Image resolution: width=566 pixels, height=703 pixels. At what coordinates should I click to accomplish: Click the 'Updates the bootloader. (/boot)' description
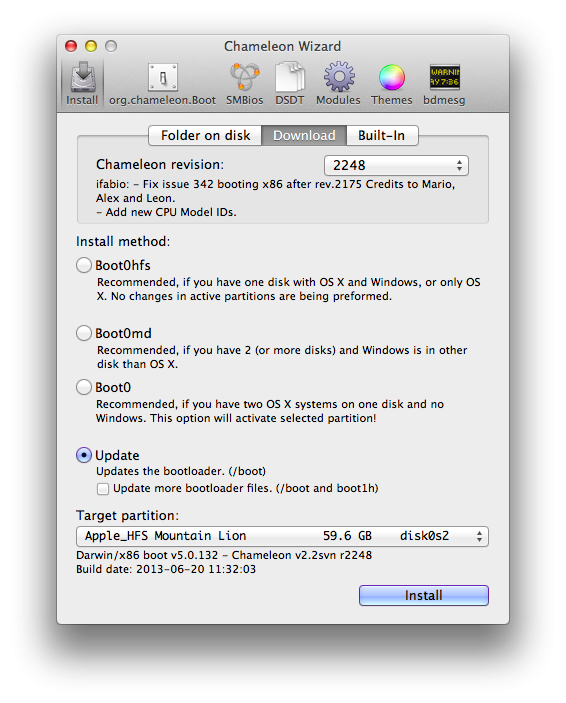click(181, 471)
